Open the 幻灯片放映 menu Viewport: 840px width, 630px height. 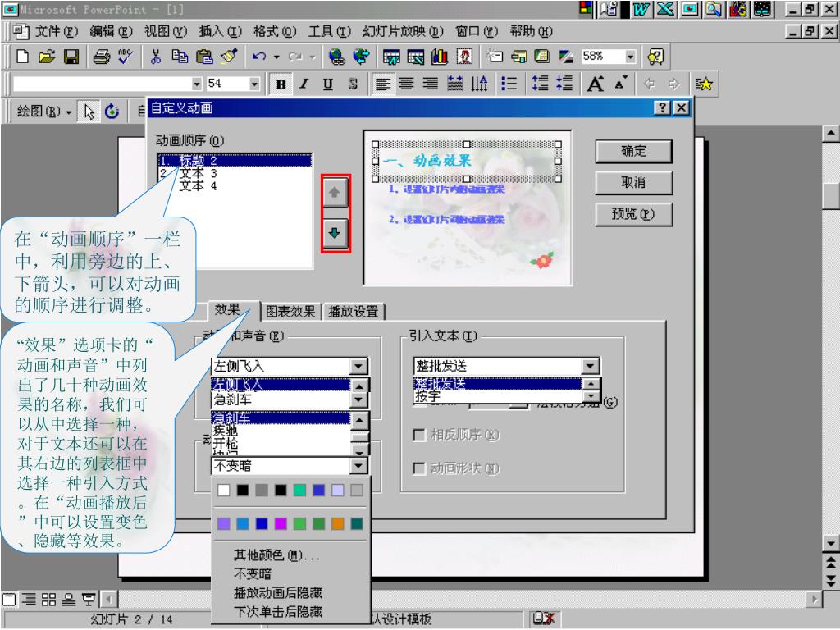click(x=404, y=32)
